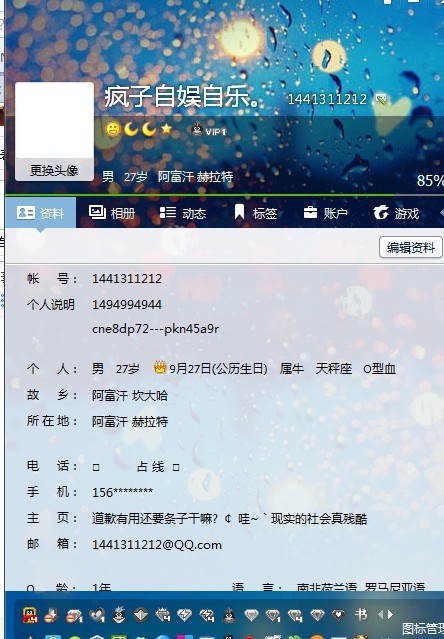Click the diamond with lightning bolt icon
Image resolution: width=444 pixels, height=639 pixels.
click(184, 614)
